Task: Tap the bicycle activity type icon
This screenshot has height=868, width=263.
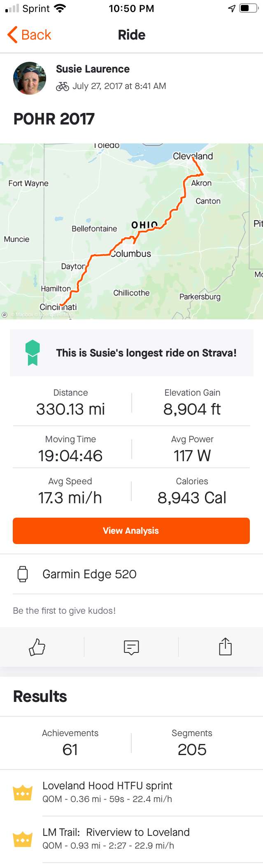Action: (63, 86)
